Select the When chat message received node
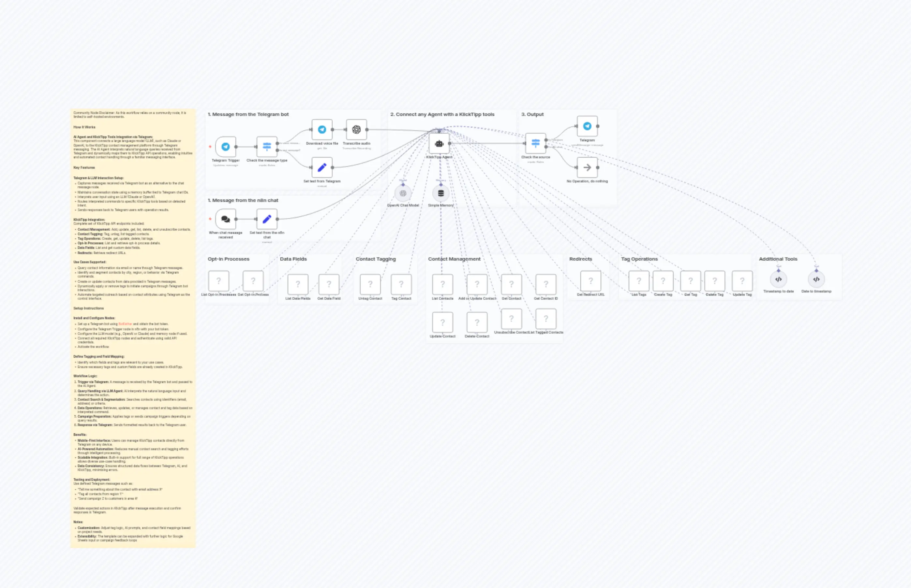 (x=225, y=219)
